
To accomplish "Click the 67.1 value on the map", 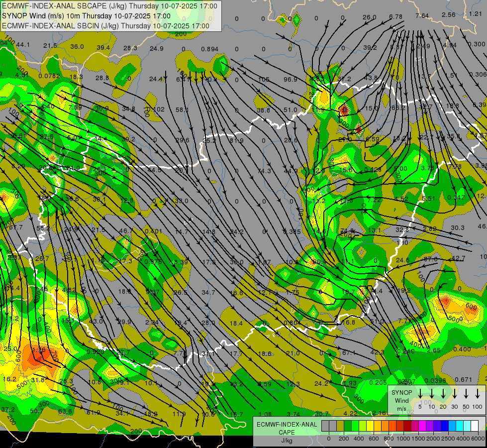I will (x=349, y=352).
